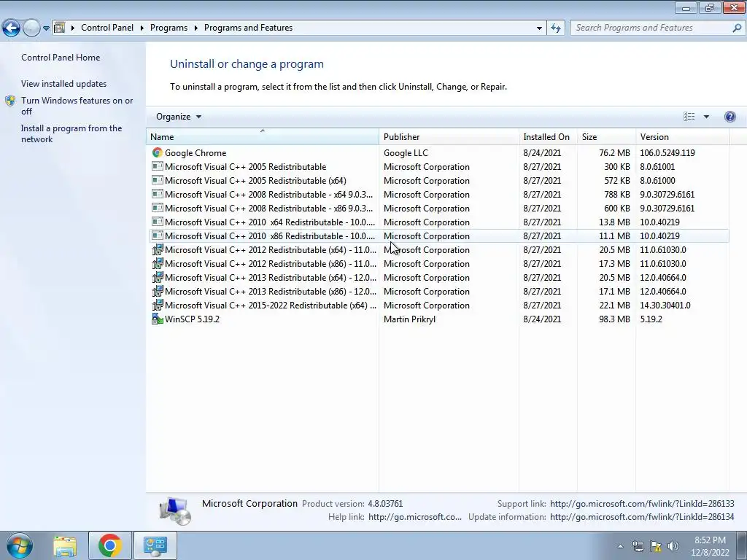Image resolution: width=747 pixels, height=560 pixels.
Task: Click the Visual C++ 2012 (x86) row icon
Action: (x=158, y=263)
